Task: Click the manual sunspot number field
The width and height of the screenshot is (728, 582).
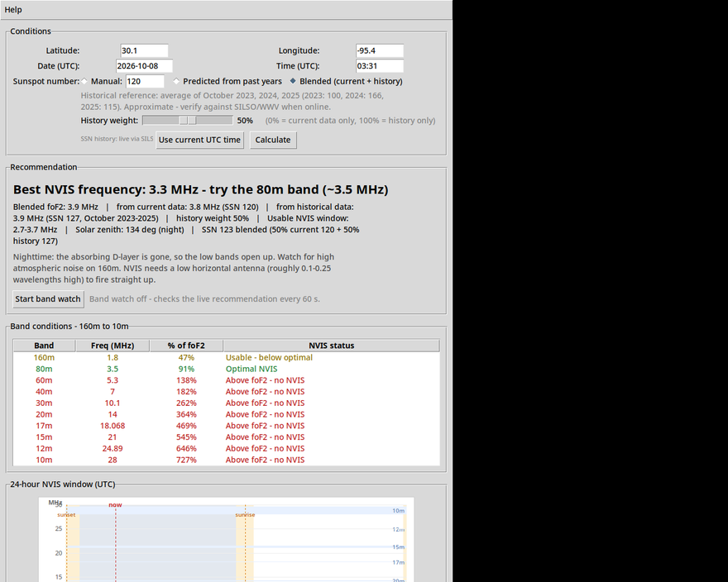Action: coord(145,81)
